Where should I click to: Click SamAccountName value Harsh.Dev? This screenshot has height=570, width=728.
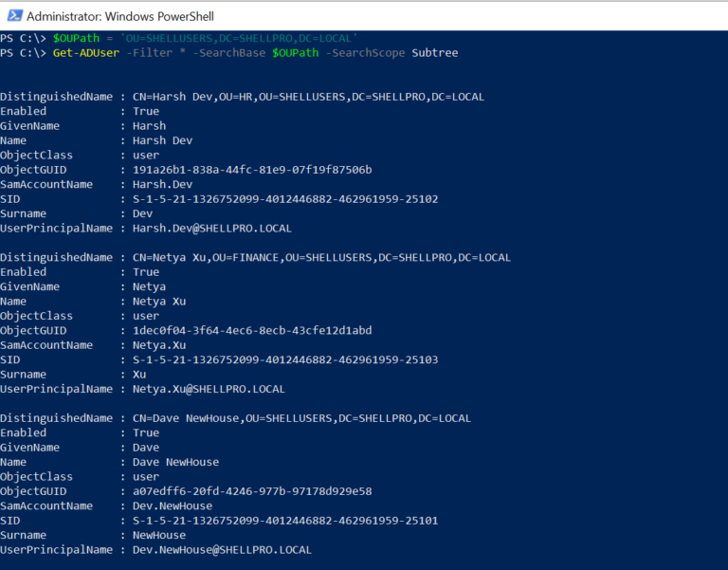tap(162, 184)
